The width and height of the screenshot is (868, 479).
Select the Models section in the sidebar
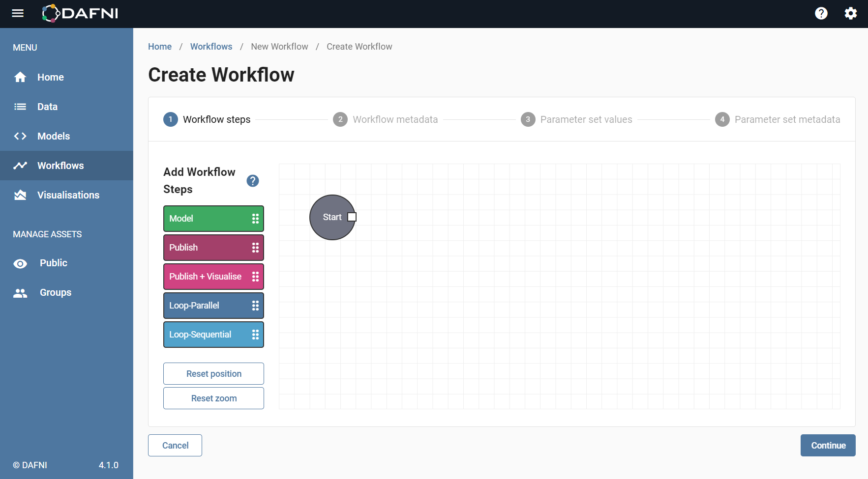pos(54,136)
